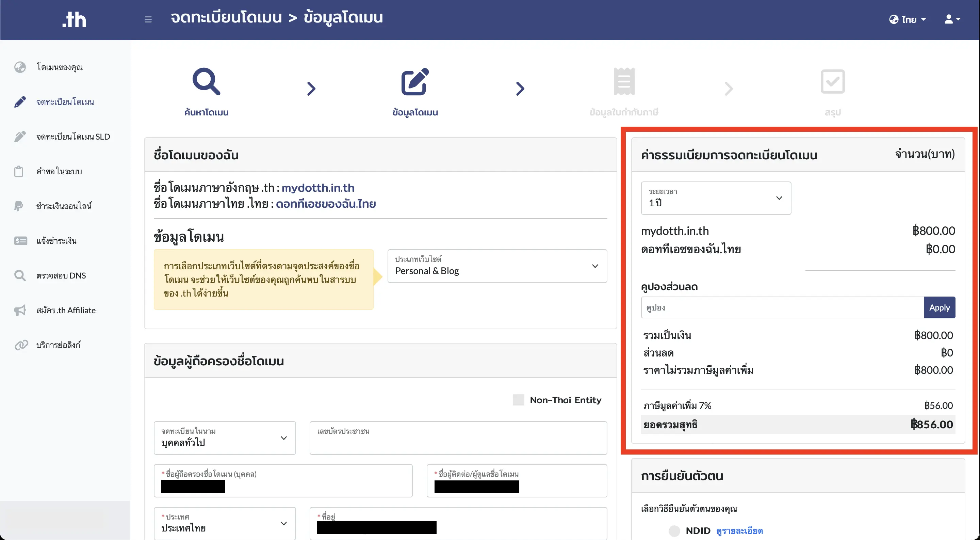
Task: Open บริการย่อลิงก์ link shortener icon
Action: click(20, 345)
